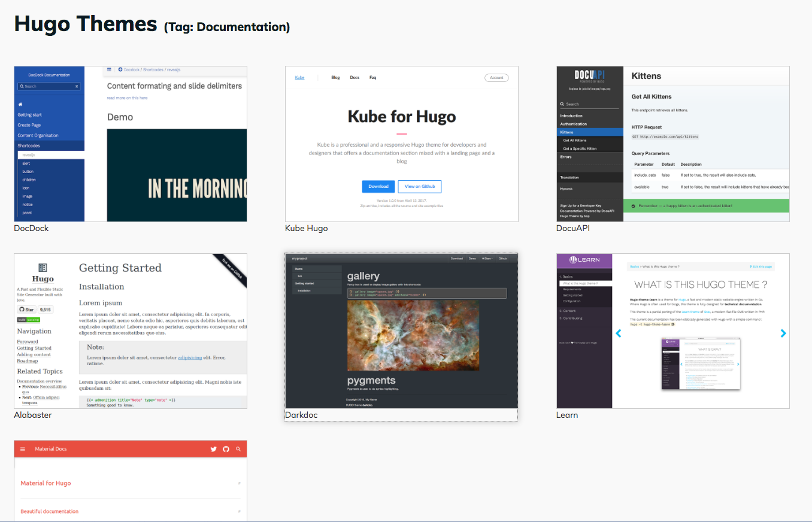Click the hamburger menu icon in Material Docs
This screenshot has height=522, width=812.
point(23,449)
